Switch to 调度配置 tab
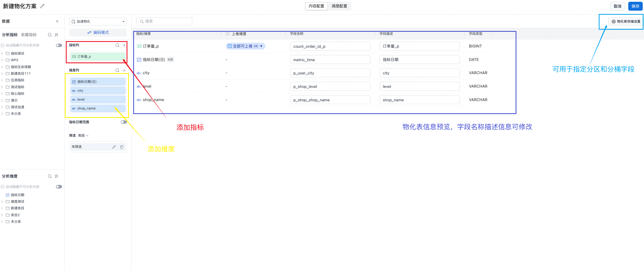This screenshot has height=271, width=644. 339,6
